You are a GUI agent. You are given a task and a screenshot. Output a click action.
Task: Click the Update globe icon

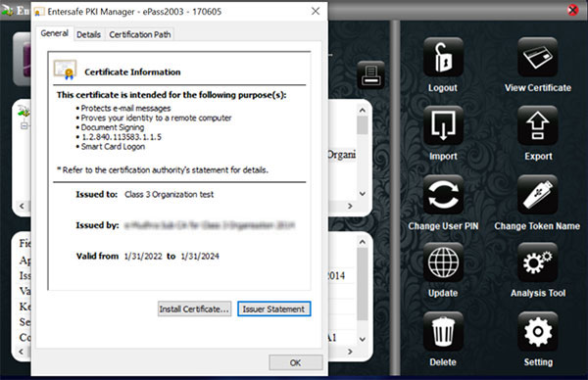pos(443,262)
